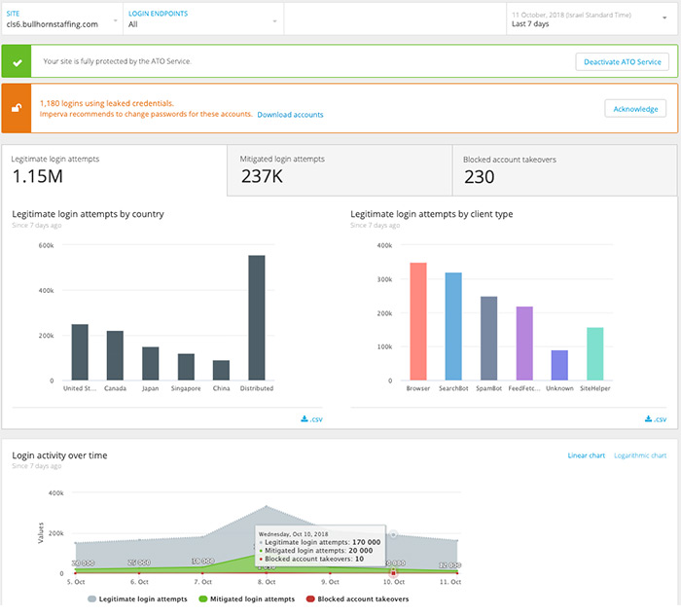Click the red Browser bar in client chart
Image resolution: width=681 pixels, height=616 pixels.
pos(418,321)
